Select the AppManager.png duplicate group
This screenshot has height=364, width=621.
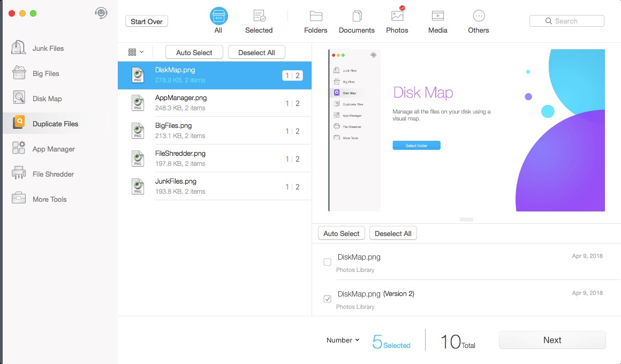(x=214, y=103)
